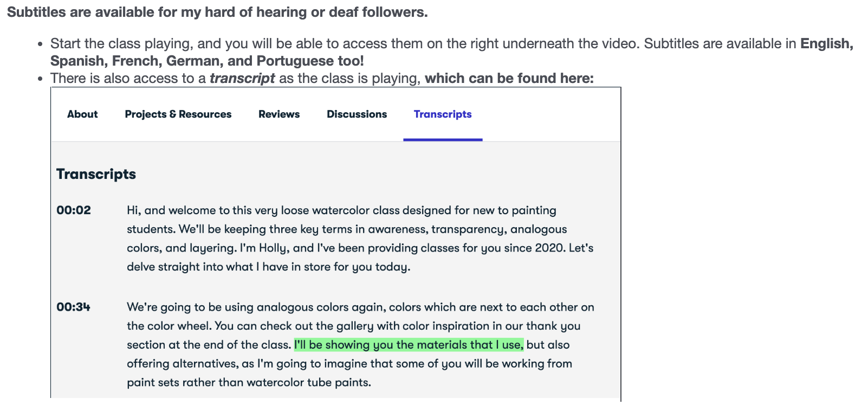Jump to the 00:34 transcript timestamp
Screen dimensions: 868x411
click(74, 307)
